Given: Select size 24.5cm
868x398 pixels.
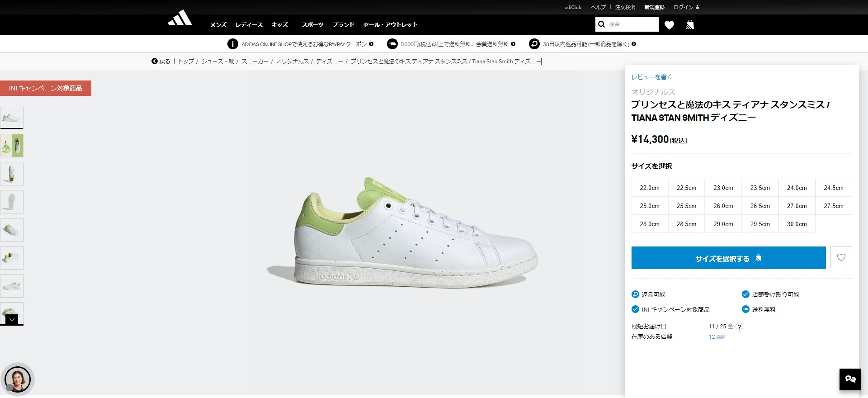Looking at the screenshot, I should 834,188.
